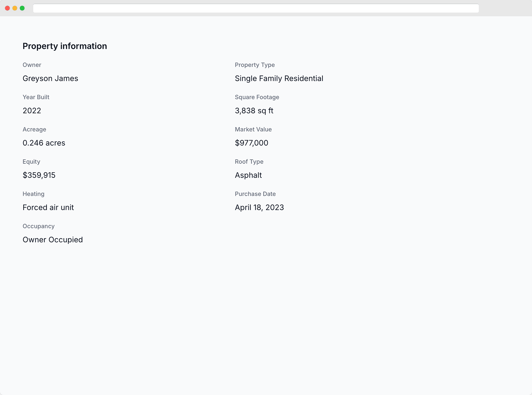Focus the browser address bar

click(256, 8)
